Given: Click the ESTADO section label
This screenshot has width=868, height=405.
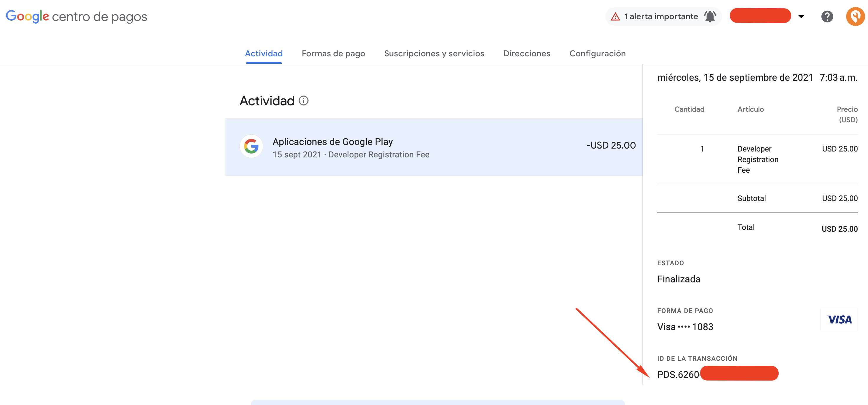Looking at the screenshot, I should coord(671,263).
